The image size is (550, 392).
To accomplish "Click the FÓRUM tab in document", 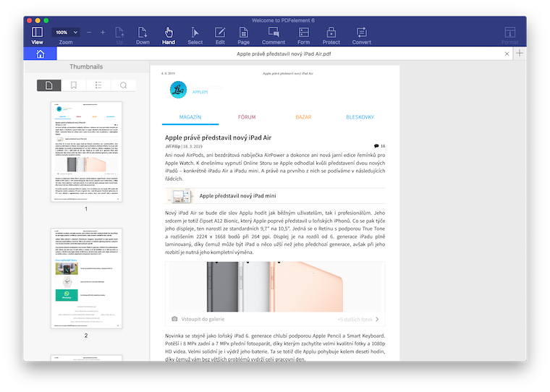I will 247,117.
